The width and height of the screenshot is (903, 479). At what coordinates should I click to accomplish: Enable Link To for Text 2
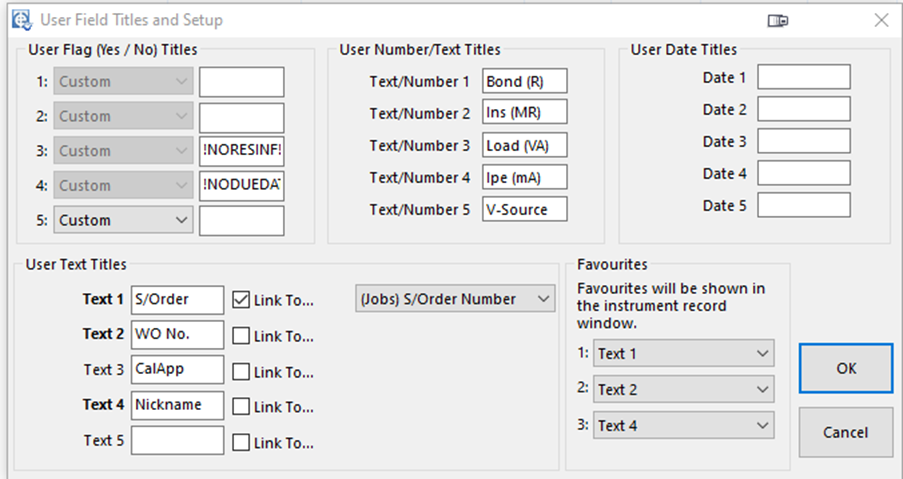click(241, 336)
